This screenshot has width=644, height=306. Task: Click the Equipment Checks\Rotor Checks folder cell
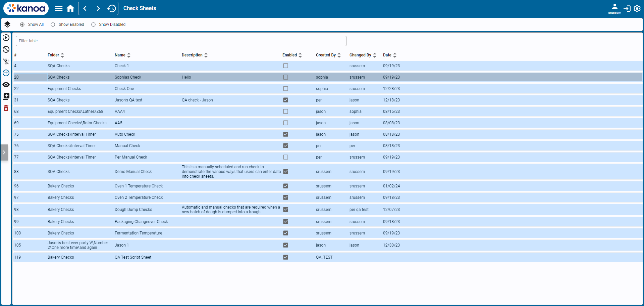pos(77,123)
